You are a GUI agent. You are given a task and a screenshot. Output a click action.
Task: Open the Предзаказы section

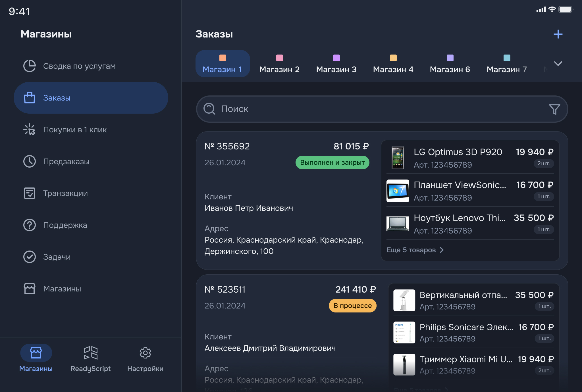91,161
